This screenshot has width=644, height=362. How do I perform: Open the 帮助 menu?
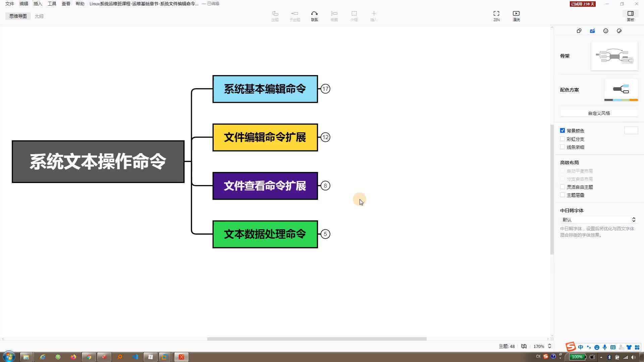coord(80,4)
